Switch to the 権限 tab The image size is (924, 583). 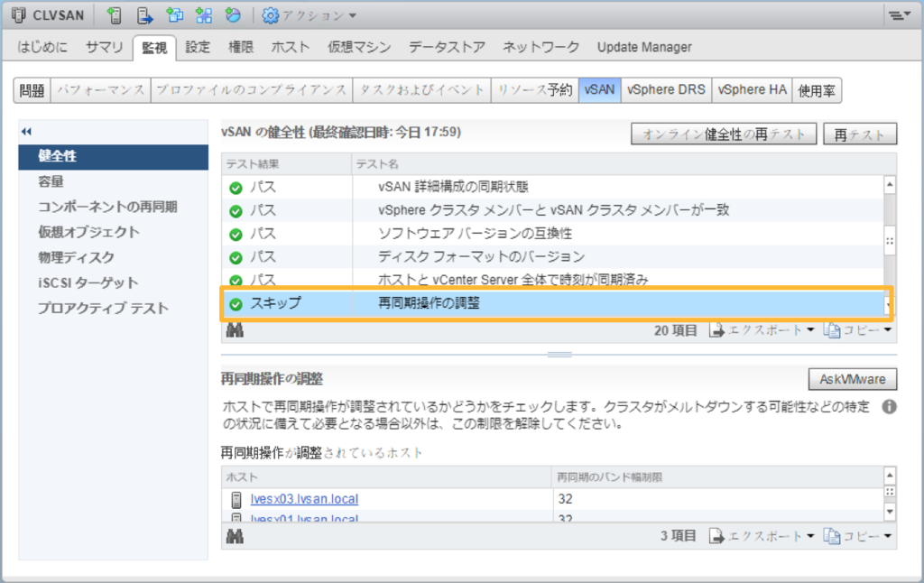click(x=240, y=47)
